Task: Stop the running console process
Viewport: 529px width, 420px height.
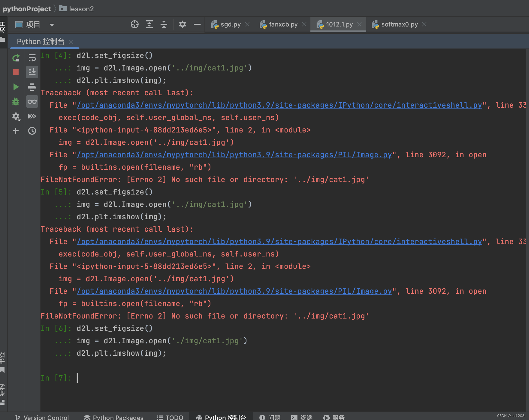Action: 15,72
